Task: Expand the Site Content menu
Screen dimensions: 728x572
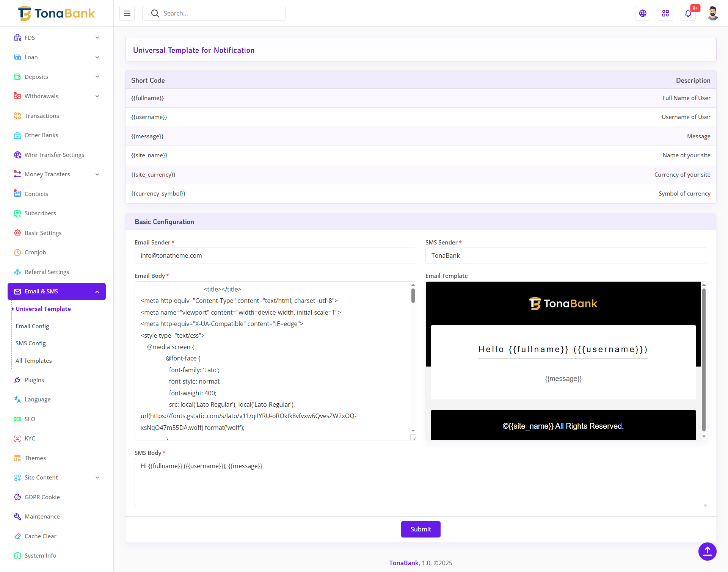Action: pos(97,478)
